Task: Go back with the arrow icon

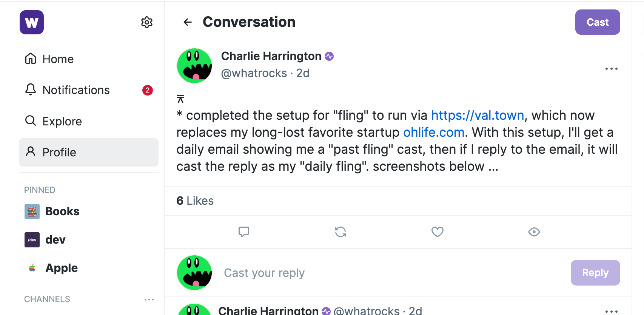Action: click(188, 22)
